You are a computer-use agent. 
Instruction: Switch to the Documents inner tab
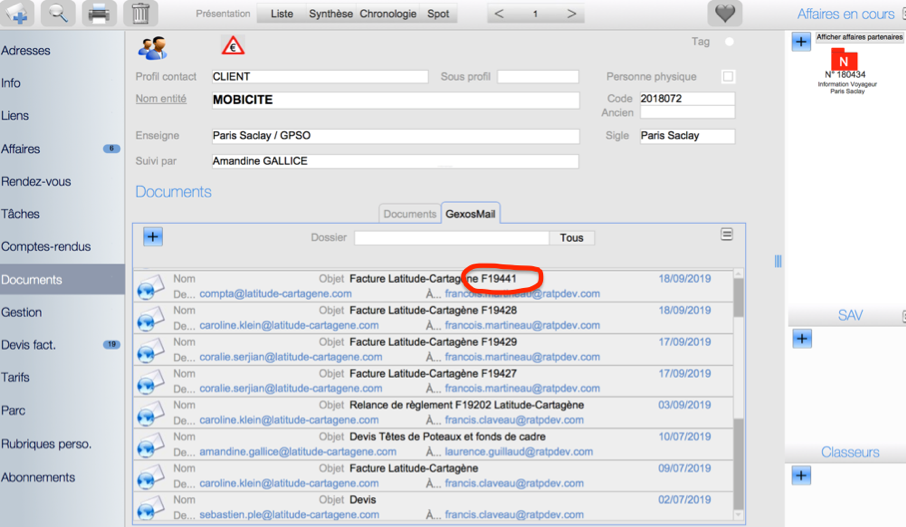410,213
